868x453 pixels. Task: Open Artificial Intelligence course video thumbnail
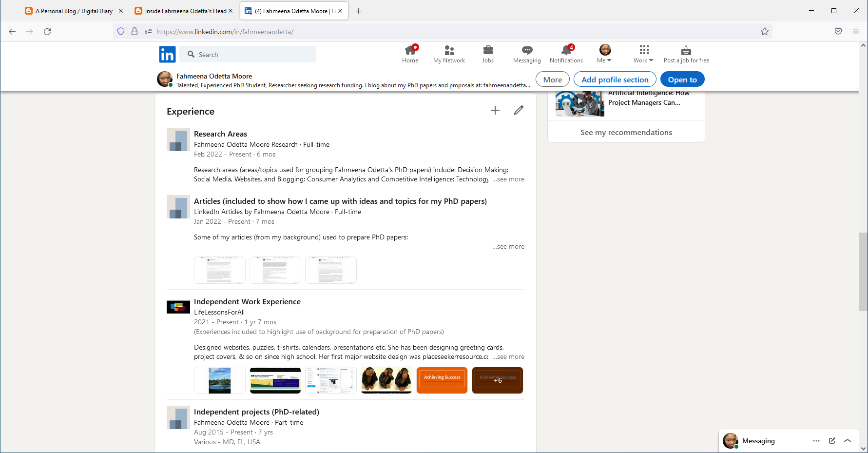coord(579,103)
